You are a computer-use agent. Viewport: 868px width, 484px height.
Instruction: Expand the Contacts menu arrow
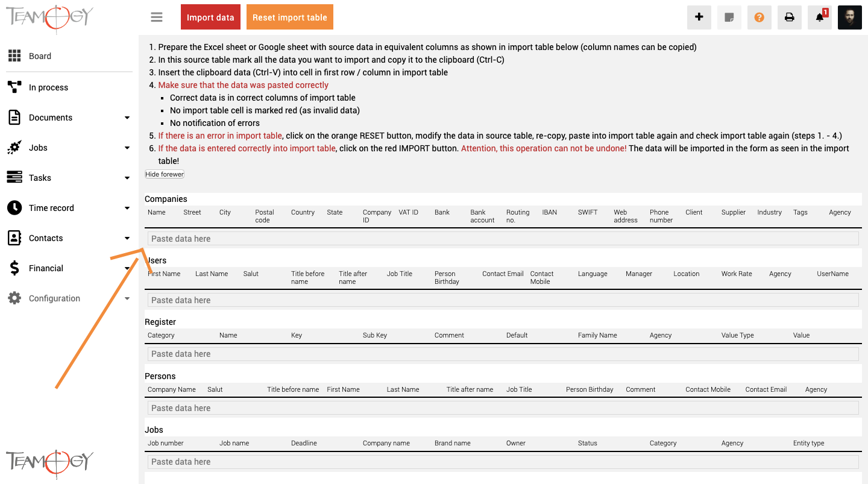(x=127, y=238)
